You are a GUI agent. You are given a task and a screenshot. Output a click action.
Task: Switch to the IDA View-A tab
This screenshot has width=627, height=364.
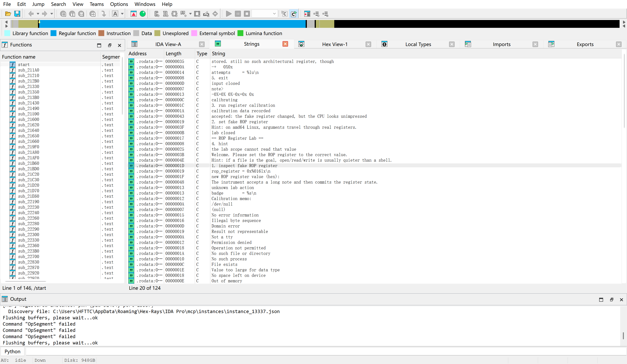168,44
